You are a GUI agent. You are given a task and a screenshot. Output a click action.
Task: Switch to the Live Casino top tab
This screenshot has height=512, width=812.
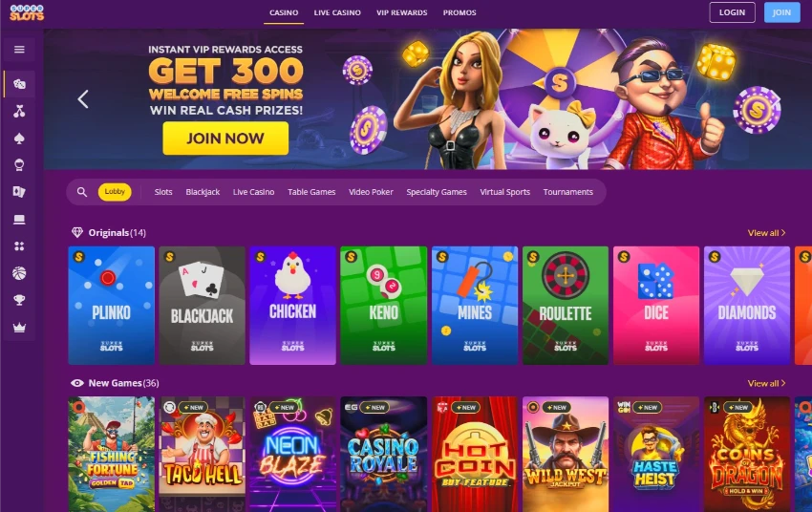pos(337,12)
